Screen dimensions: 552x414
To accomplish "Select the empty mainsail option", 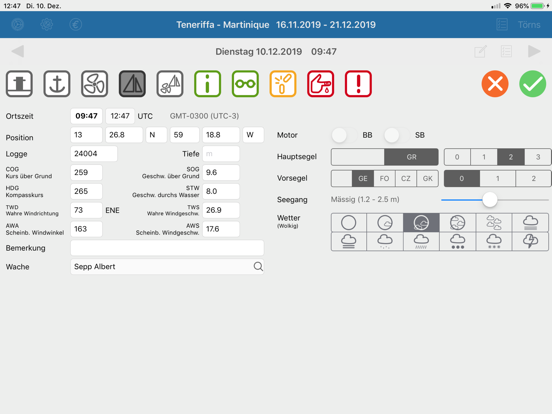I will [358, 157].
